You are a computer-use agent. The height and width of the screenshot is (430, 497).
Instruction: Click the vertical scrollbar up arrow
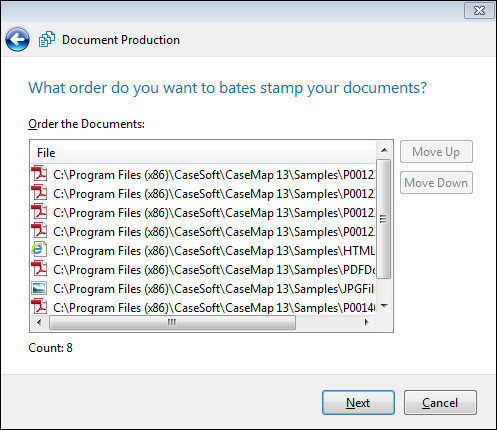pos(384,150)
